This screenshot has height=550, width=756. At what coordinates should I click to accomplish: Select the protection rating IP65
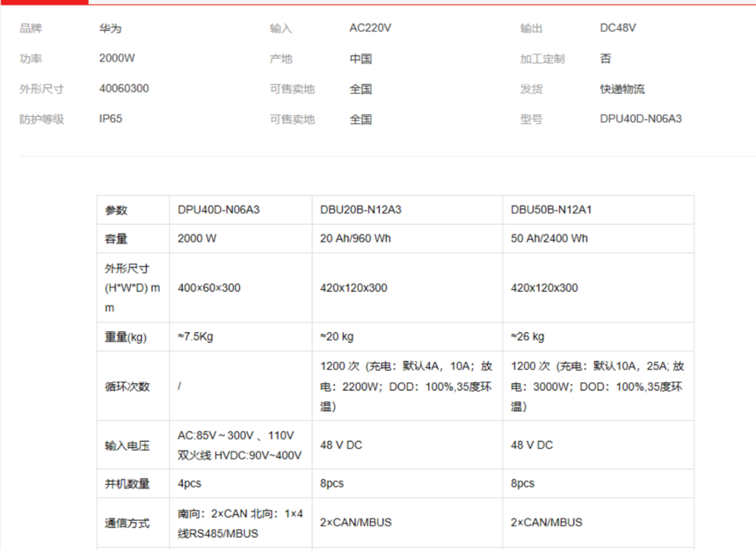point(111,119)
